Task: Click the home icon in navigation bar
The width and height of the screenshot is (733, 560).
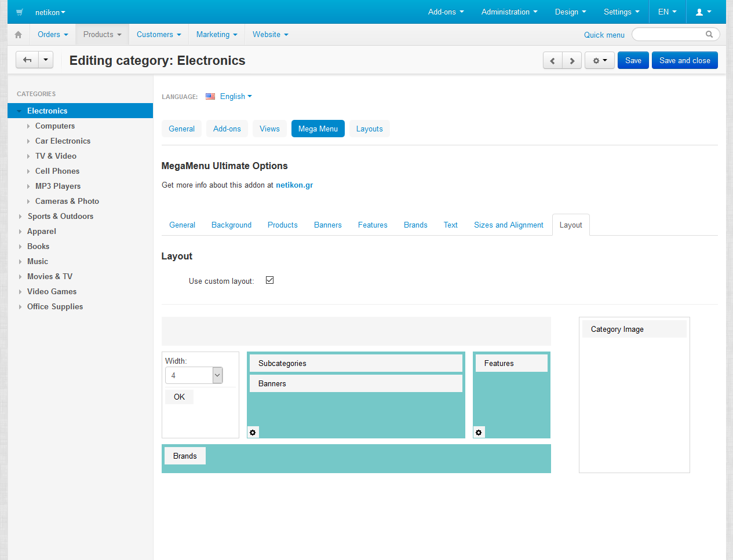Action: pos(19,35)
